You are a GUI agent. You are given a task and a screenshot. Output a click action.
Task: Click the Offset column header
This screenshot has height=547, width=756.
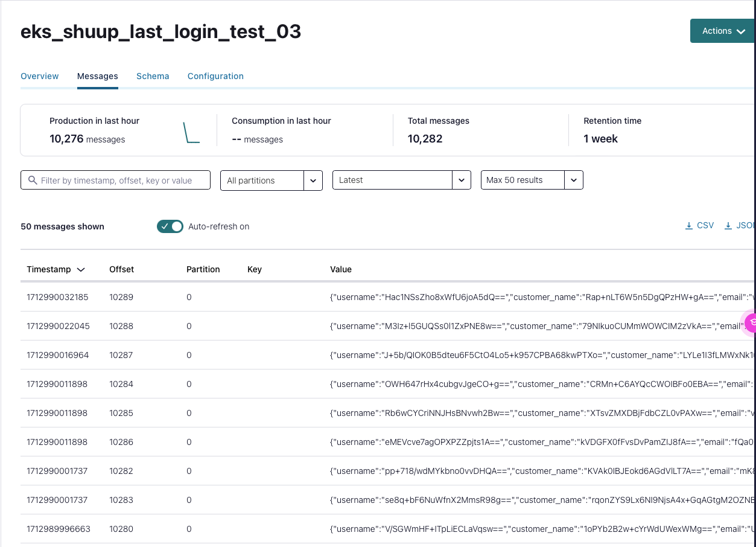[121, 269]
